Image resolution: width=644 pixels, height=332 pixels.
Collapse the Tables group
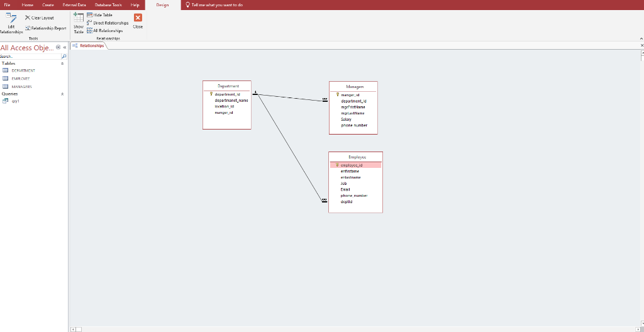click(62, 64)
